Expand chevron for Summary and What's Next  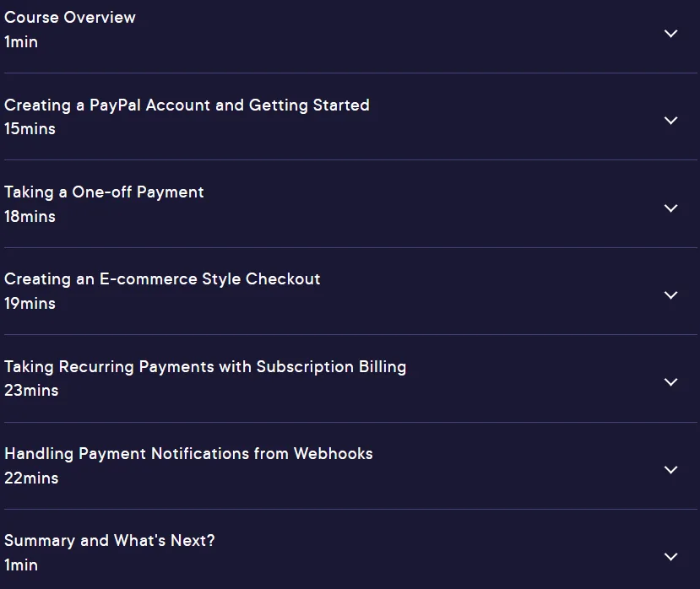[671, 556]
